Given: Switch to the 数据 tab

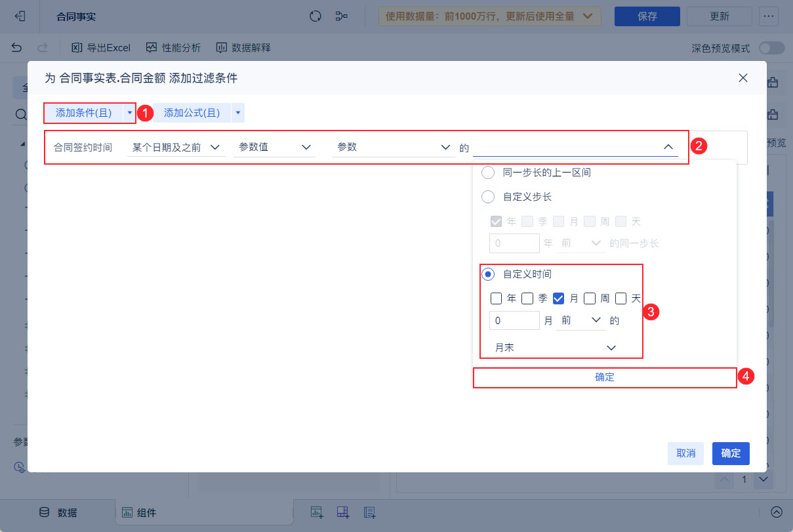Looking at the screenshot, I should coord(57,512).
